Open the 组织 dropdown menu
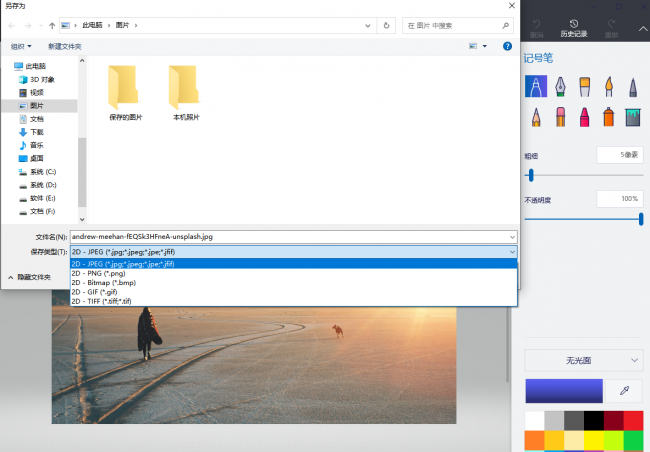The height and width of the screenshot is (452, 650). point(21,46)
